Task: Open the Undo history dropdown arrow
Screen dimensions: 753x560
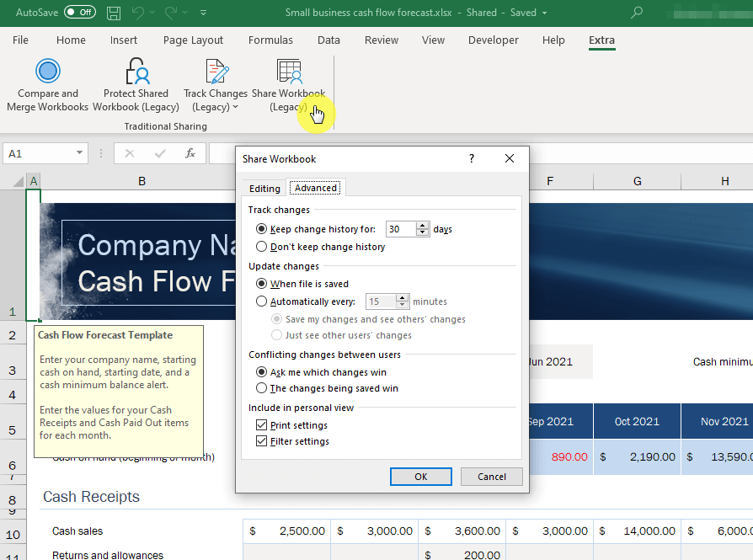Action: pyautogui.click(x=152, y=13)
